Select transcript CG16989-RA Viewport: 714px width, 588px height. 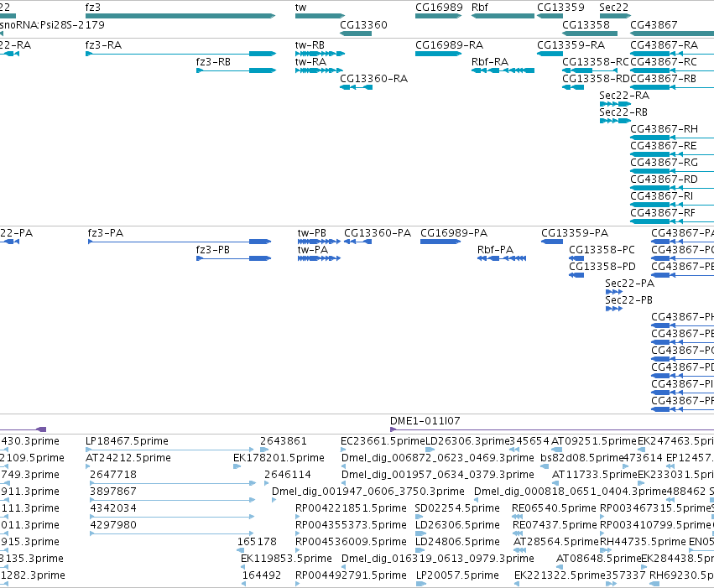[x=438, y=54]
